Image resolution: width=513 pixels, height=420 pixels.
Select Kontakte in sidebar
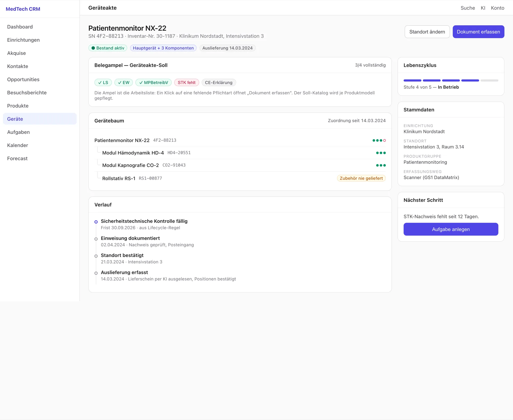[40, 66]
